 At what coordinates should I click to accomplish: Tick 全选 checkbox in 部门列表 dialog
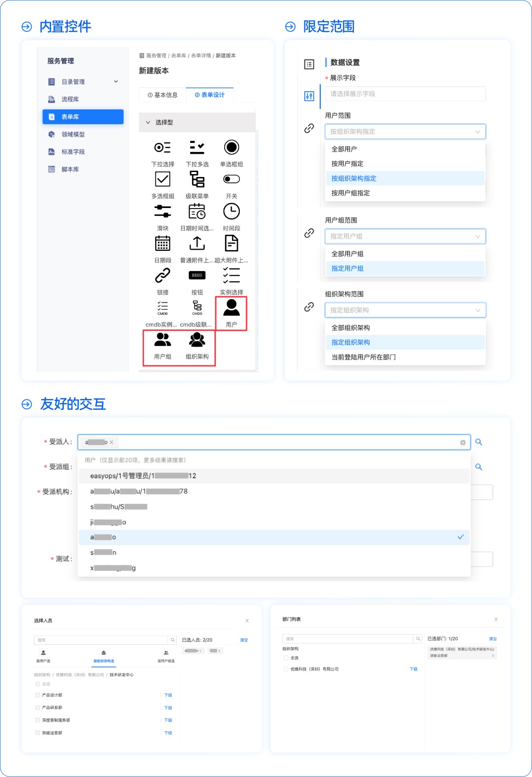click(x=286, y=658)
